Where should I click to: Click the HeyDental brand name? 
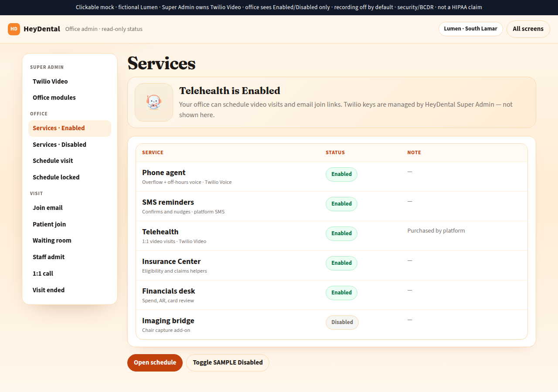(42, 29)
